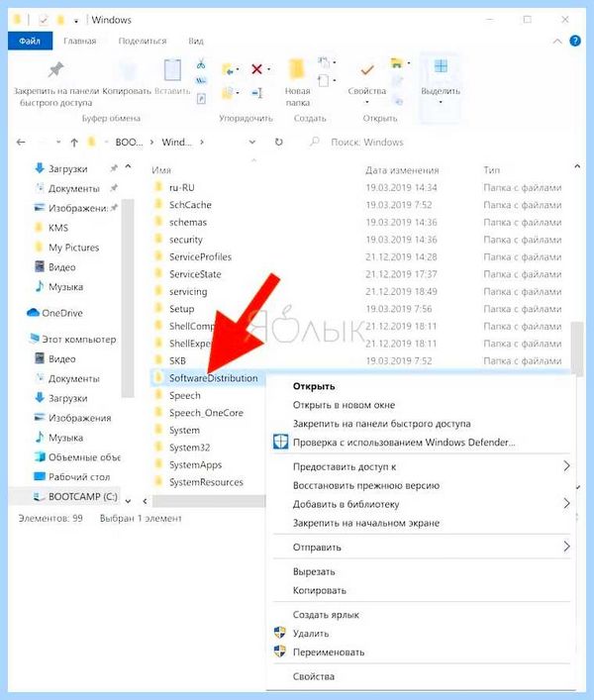Open OneDrive in navigation pane
594x700 pixels.
(54, 313)
